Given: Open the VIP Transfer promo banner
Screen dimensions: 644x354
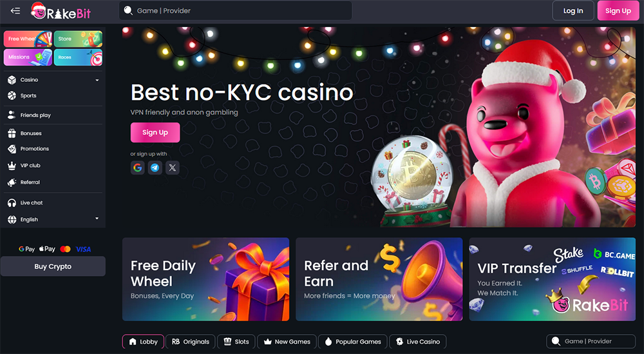Looking at the screenshot, I should [x=552, y=279].
